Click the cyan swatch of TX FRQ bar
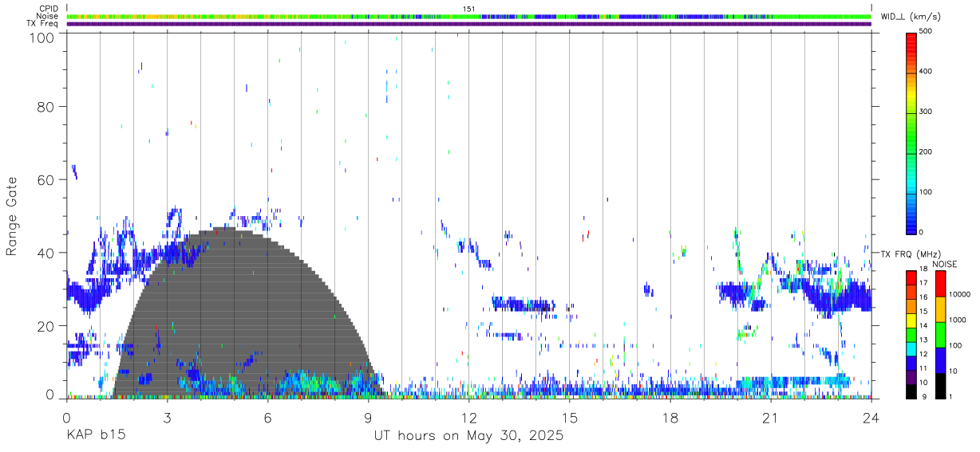Image resolution: width=980 pixels, height=452 pixels. (x=911, y=348)
